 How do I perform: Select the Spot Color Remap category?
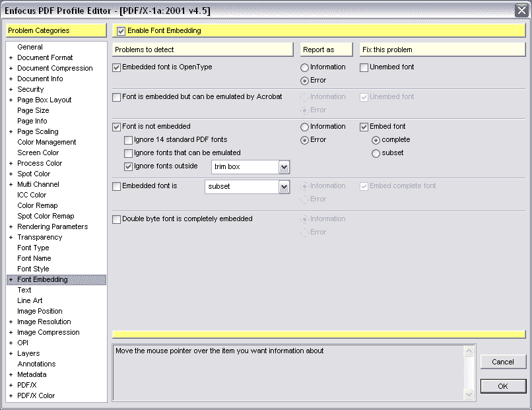pyautogui.click(x=46, y=216)
